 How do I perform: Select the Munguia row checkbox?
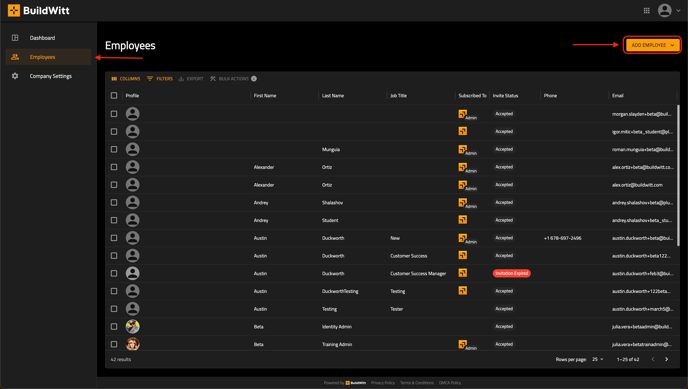click(x=114, y=149)
